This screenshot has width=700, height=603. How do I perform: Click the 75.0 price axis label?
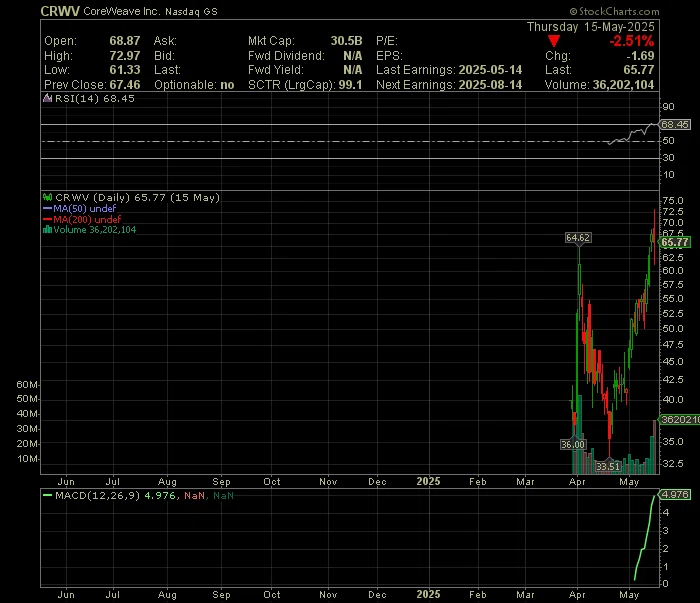[x=673, y=200]
